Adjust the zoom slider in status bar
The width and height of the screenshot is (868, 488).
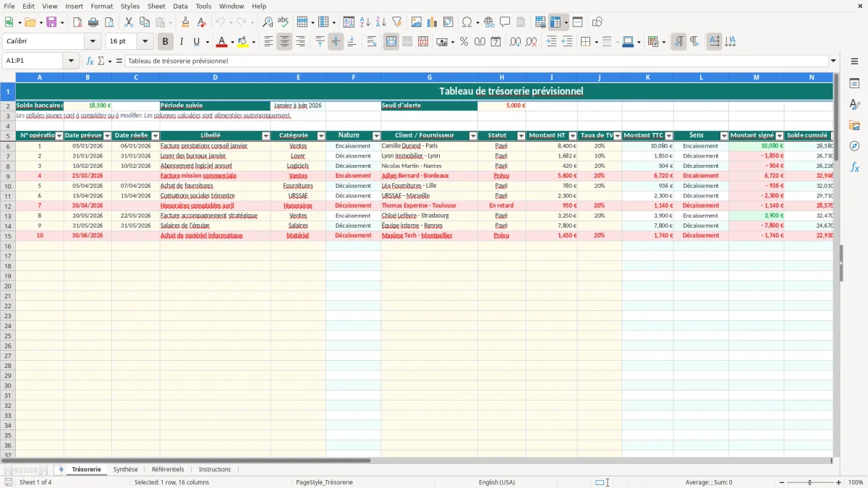click(810, 482)
